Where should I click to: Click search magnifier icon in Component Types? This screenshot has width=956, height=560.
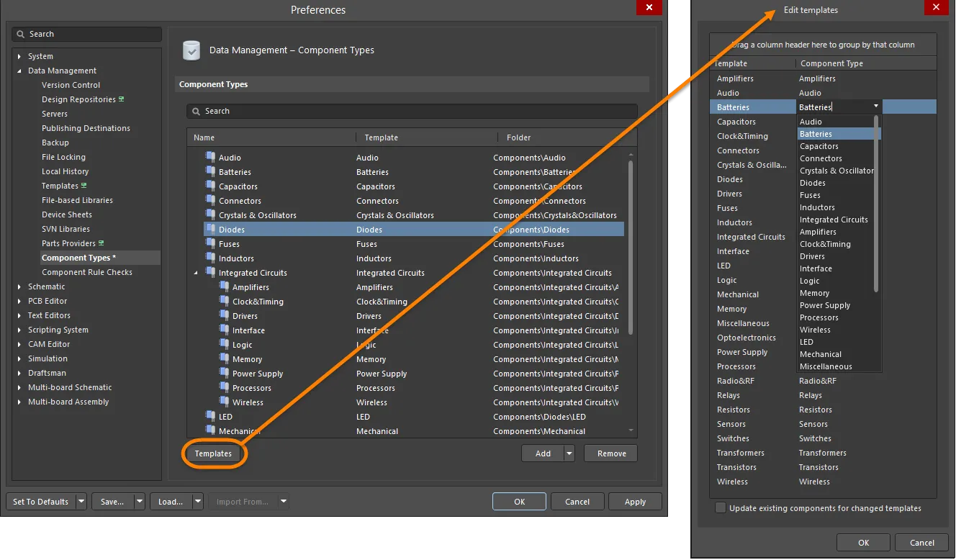coord(196,111)
